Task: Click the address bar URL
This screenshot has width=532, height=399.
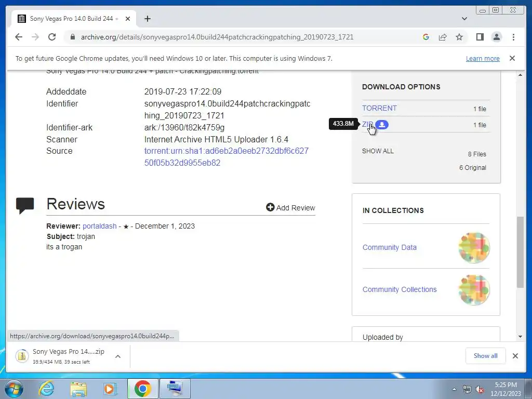Action: coord(217,37)
